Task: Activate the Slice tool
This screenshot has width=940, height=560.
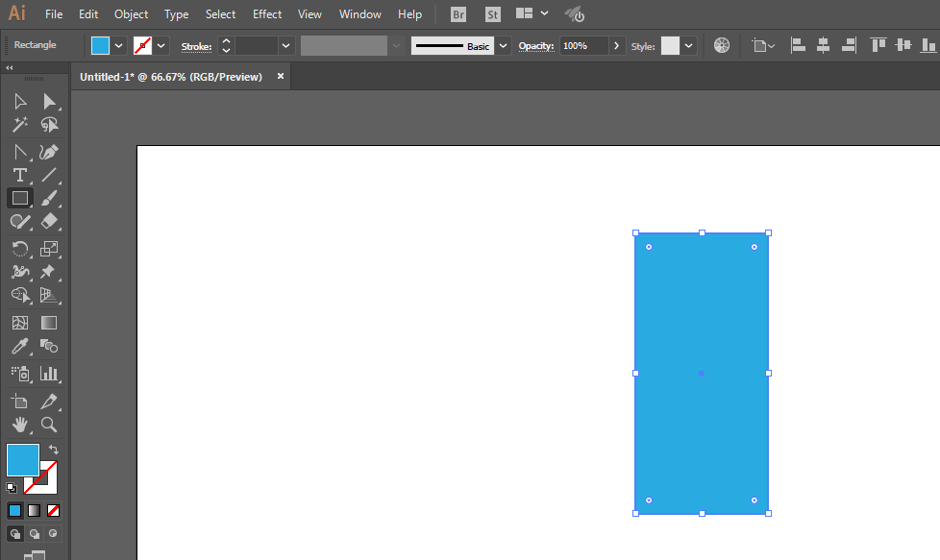Action: [49, 402]
